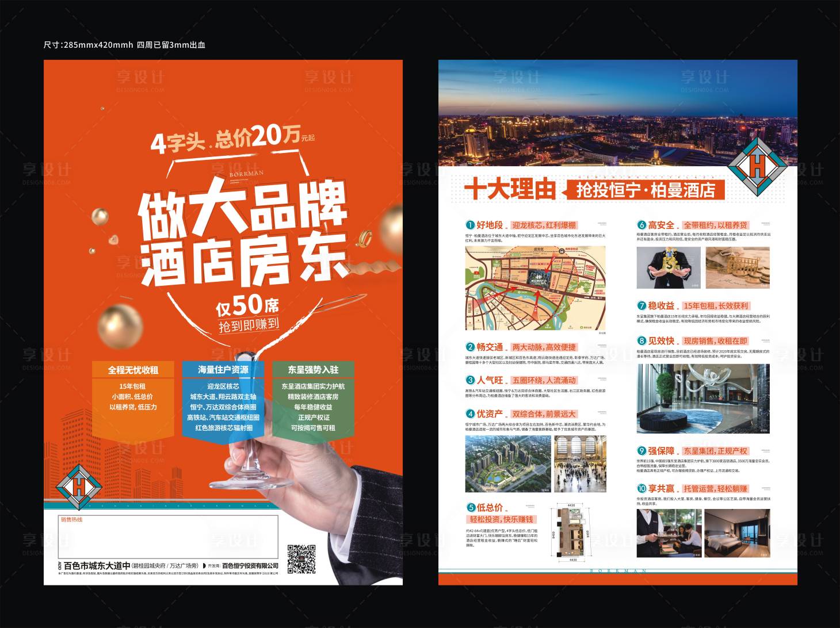This screenshot has width=840, height=628.
Task: Click the 迎龙区核芯 line in blue banner
Action: tap(223, 386)
